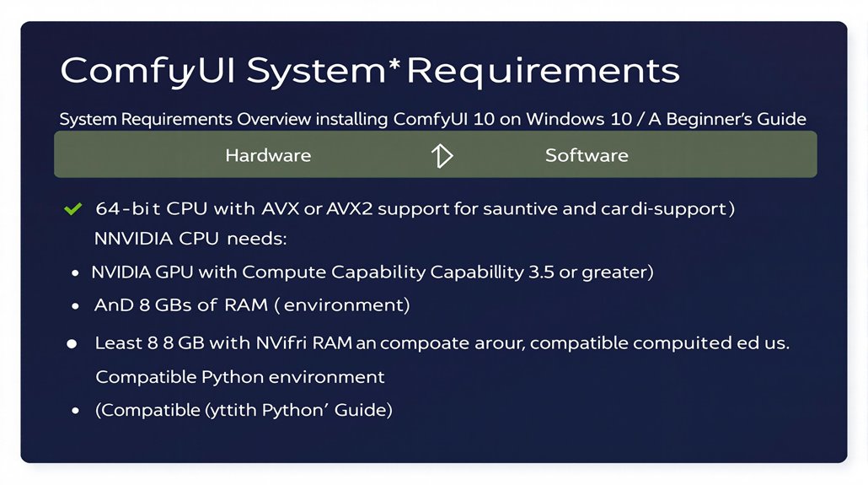Click the 64-bit CPU with AVX text

tap(415, 208)
